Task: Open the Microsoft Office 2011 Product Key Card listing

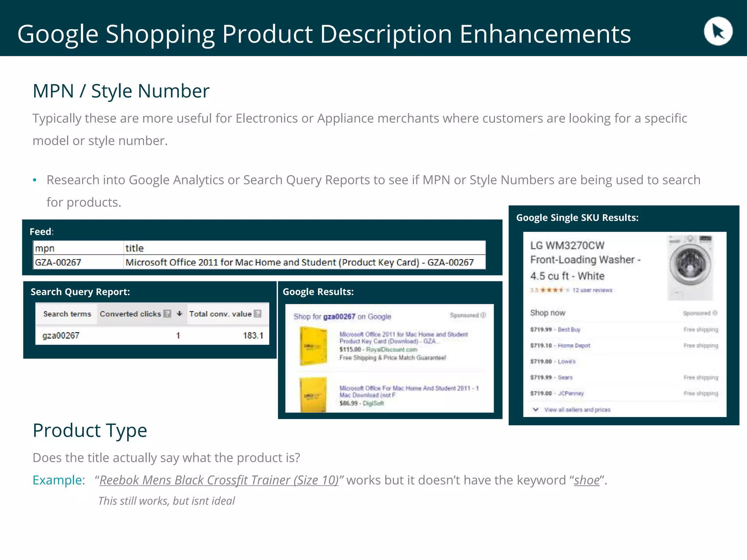Action: (403, 338)
